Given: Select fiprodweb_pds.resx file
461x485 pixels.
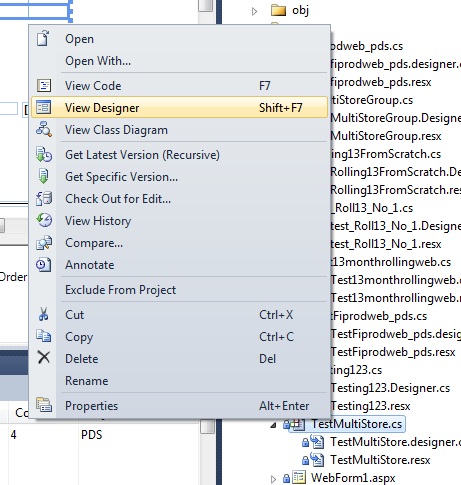Looking at the screenshot, I should 381,82.
